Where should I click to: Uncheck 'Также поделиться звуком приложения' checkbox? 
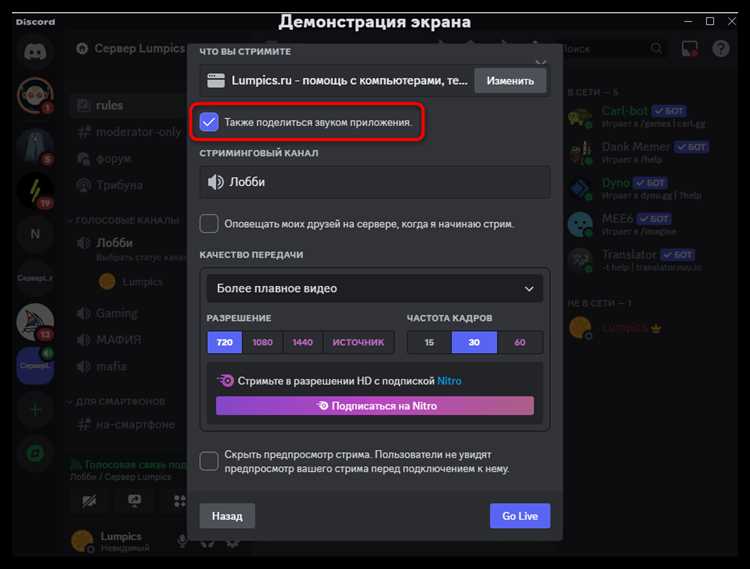(209, 122)
